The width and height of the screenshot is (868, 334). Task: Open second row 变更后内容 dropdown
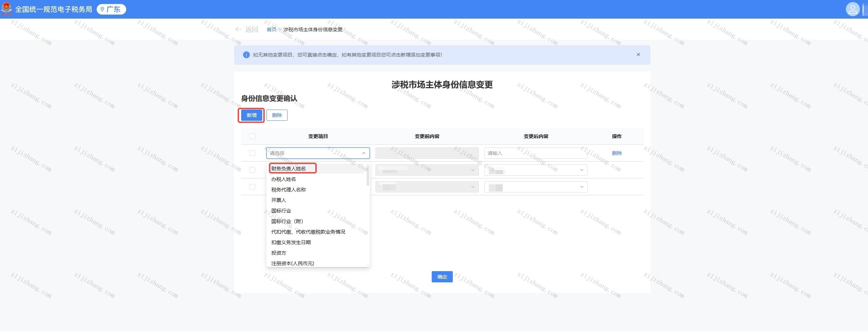tap(536, 170)
